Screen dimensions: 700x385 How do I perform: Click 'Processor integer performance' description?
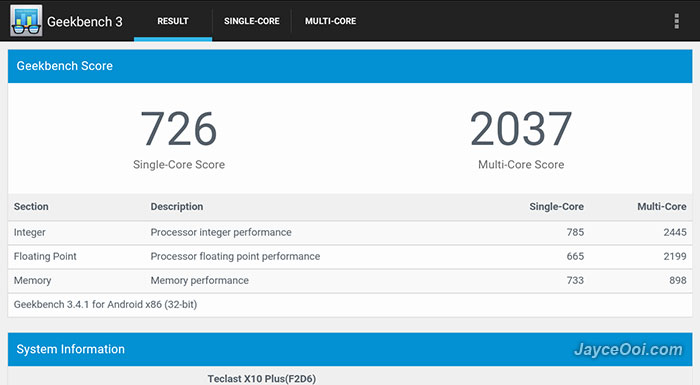[x=221, y=232]
